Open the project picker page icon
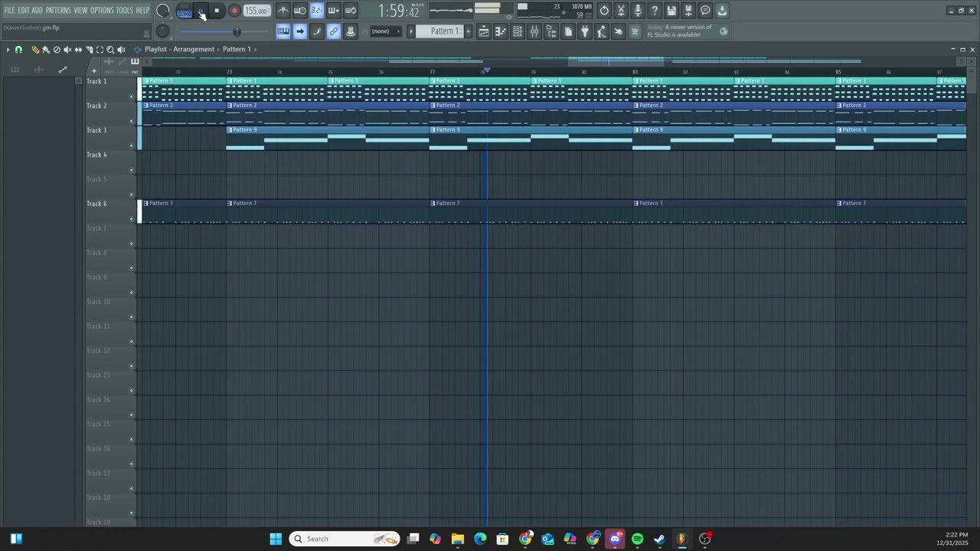This screenshot has width=980, height=551. point(568,31)
